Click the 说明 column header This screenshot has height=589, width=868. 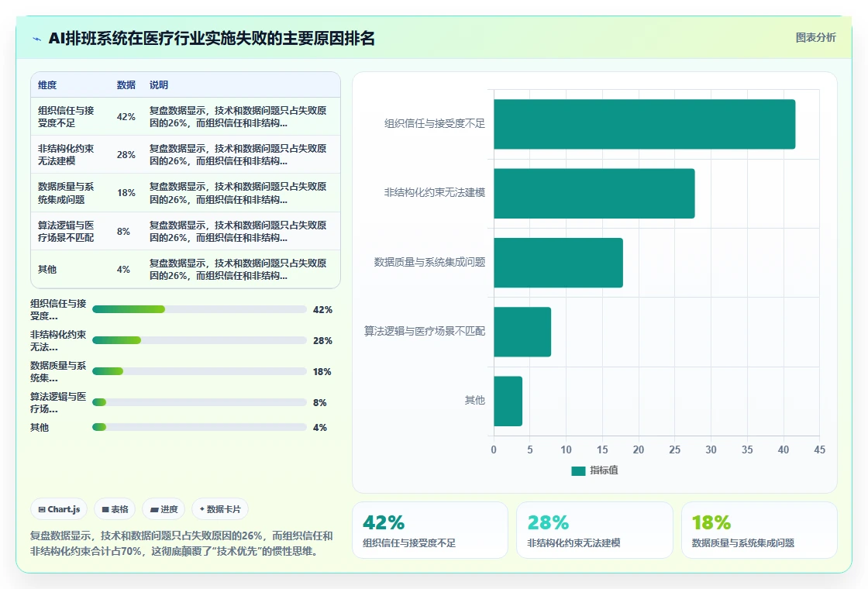point(158,84)
